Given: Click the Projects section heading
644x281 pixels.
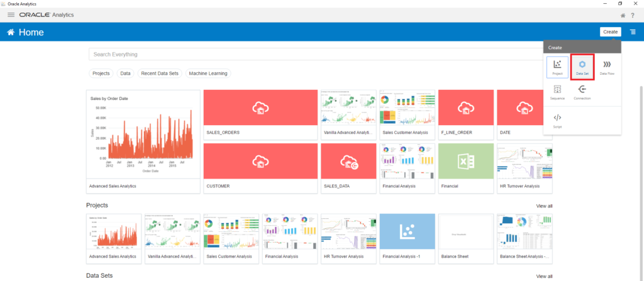Looking at the screenshot, I should pos(97,205).
